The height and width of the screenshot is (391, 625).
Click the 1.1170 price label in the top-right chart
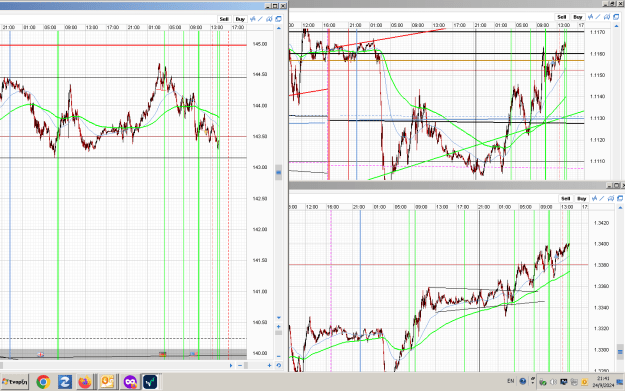[x=597, y=32]
